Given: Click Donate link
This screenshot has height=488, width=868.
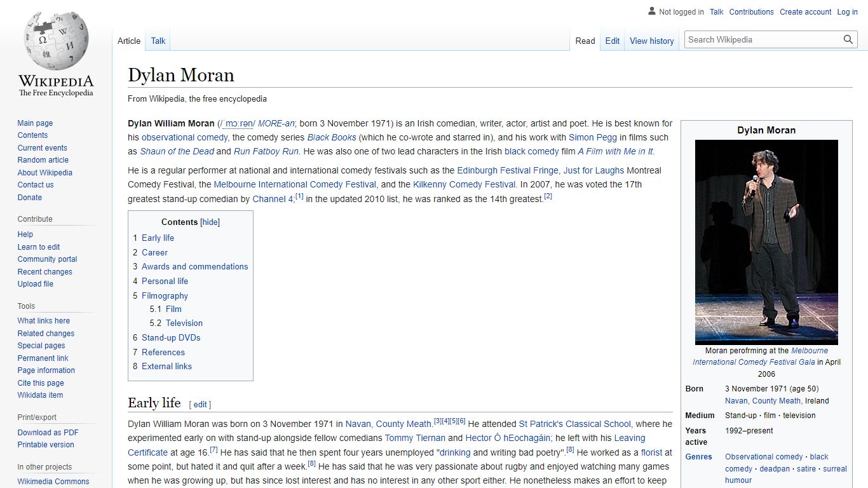Looking at the screenshot, I should pos(30,198).
